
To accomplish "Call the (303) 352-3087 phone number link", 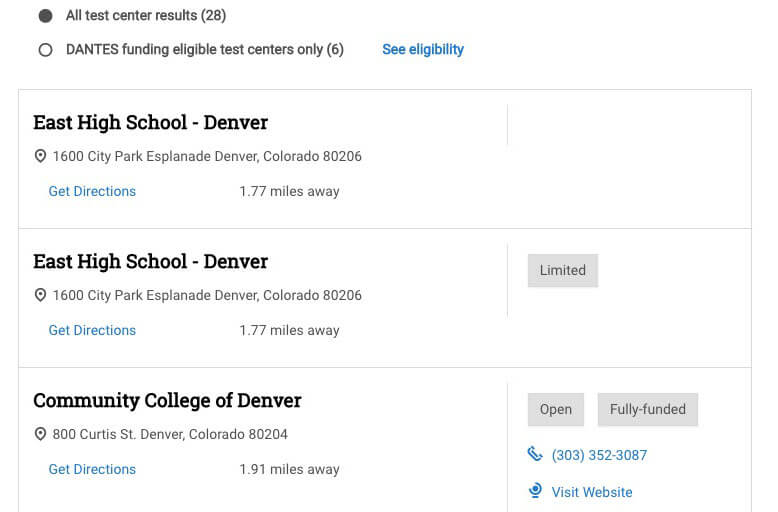I will (x=599, y=455).
